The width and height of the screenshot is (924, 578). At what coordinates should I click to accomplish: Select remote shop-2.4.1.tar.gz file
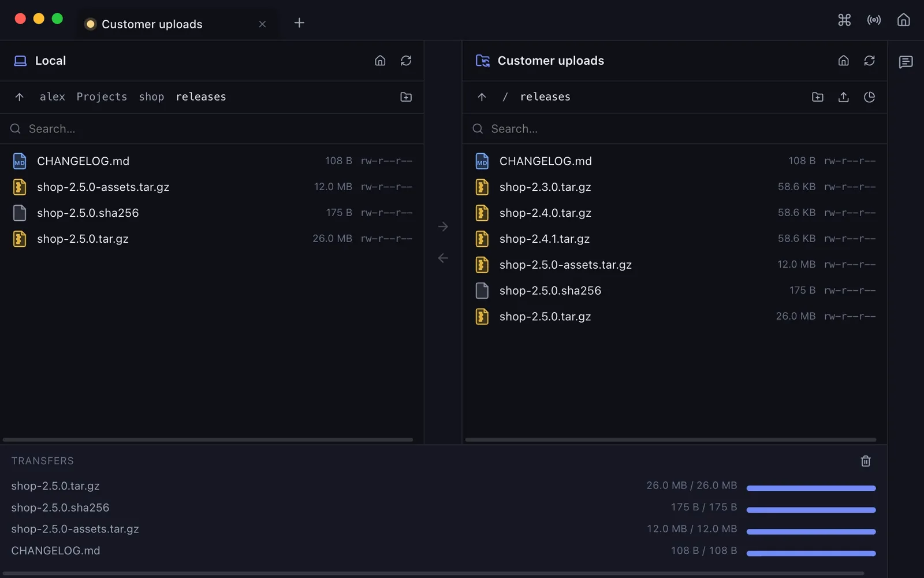tap(675, 239)
